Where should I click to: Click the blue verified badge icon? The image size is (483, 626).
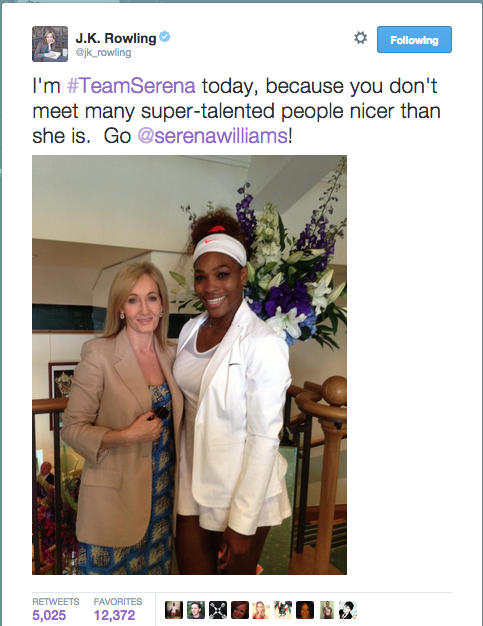(x=165, y=37)
